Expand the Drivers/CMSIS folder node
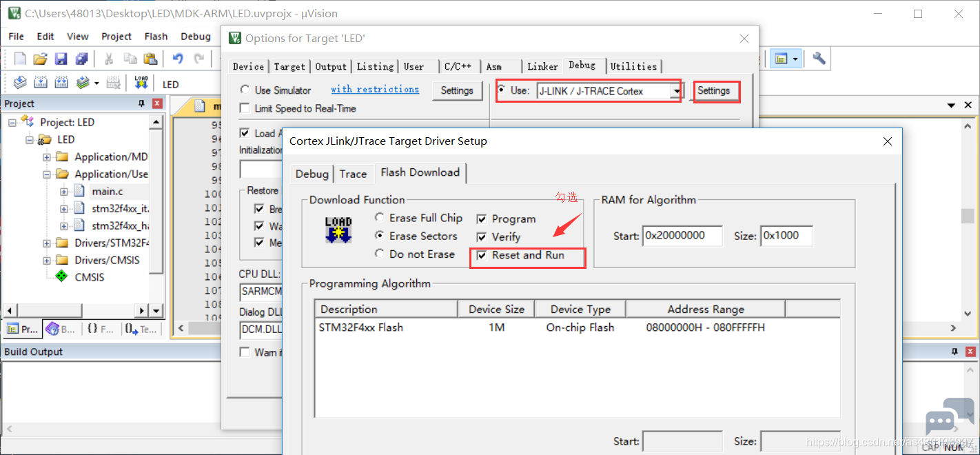980x455 pixels. tap(47, 260)
